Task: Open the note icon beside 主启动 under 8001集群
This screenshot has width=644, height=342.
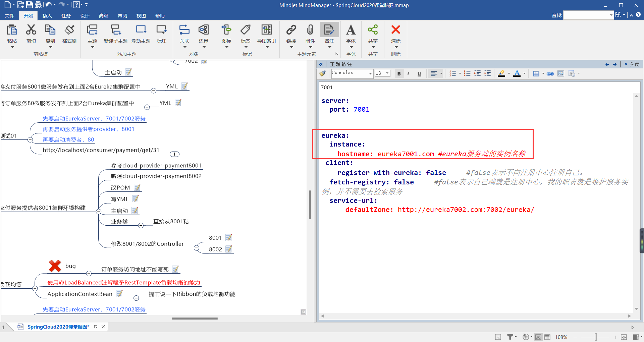Action: tap(135, 211)
